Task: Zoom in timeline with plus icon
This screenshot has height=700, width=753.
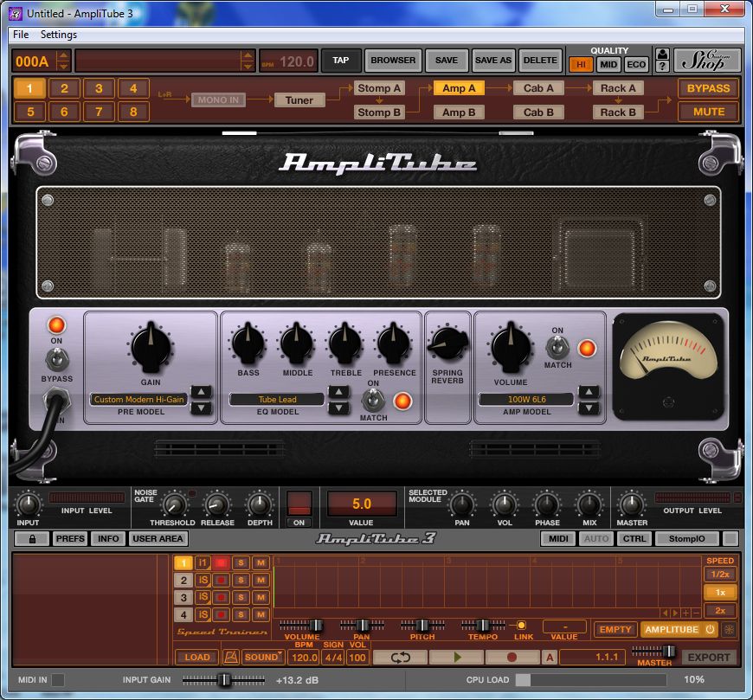Action: pyautogui.click(x=685, y=613)
